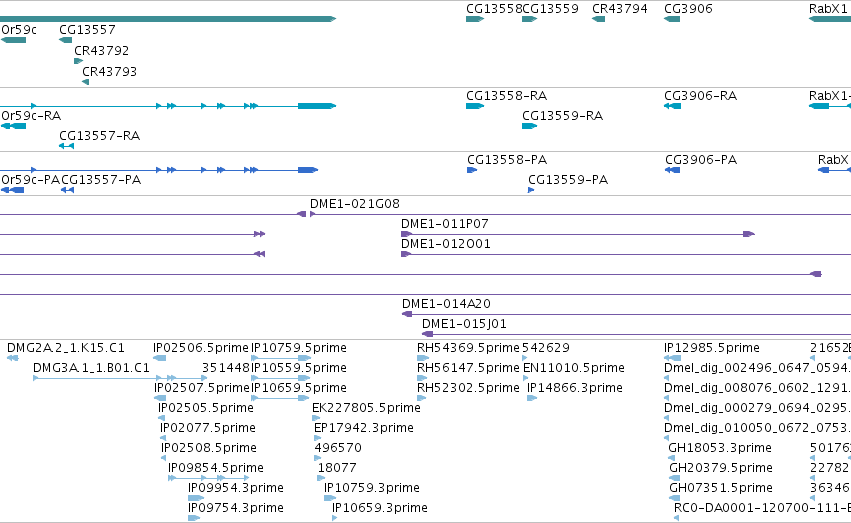851x523 pixels.
Task: Select transcript CG13557-RA label
Action: [99, 136]
